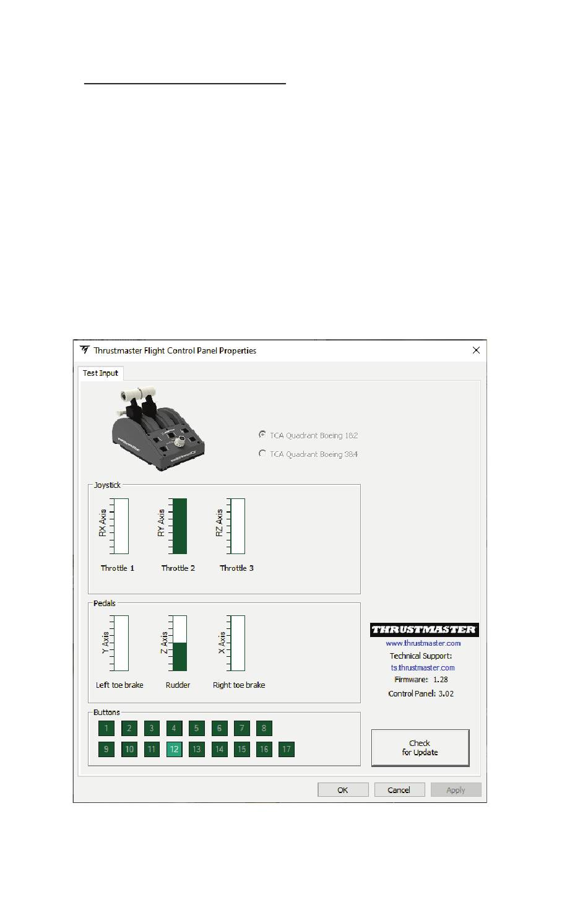Click the Throttle 1 label
The image size is (588, 915).
(118, 568)
